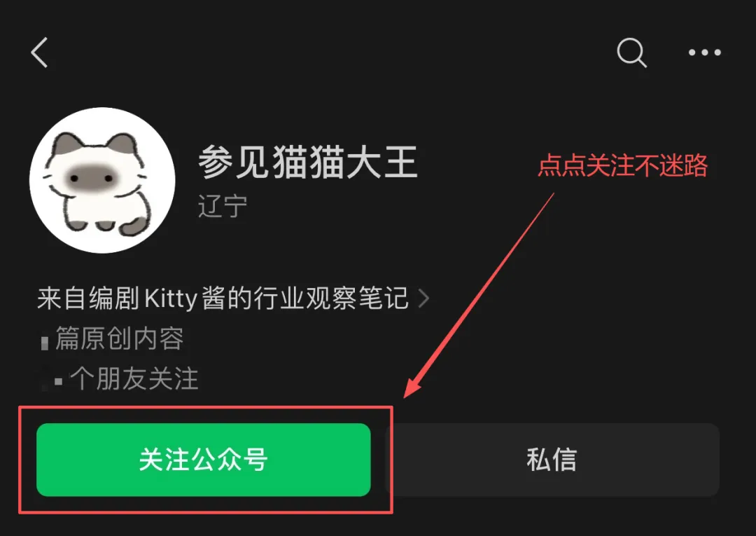Go back using the left arrow
756x536 pixels.
(39, 52)
